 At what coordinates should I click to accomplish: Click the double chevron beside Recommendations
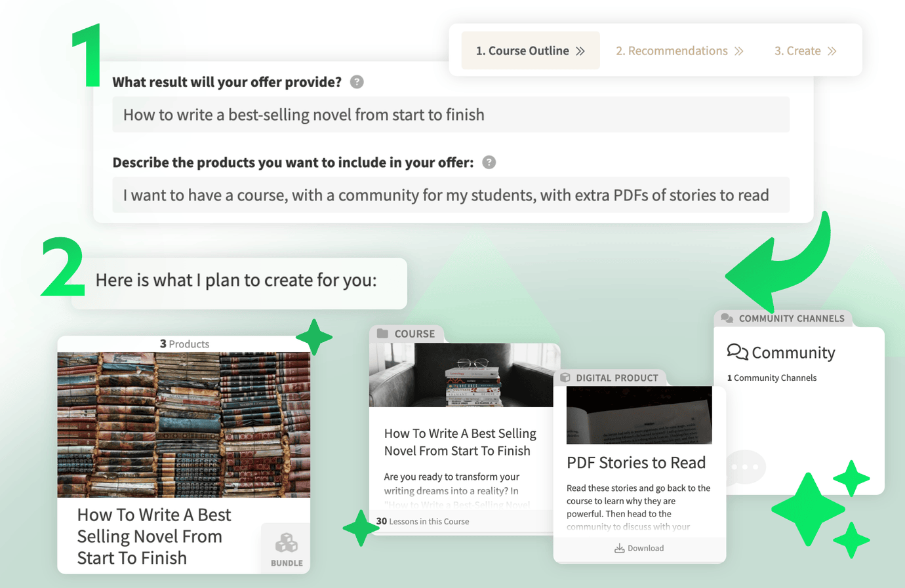(x=739, y=51)
